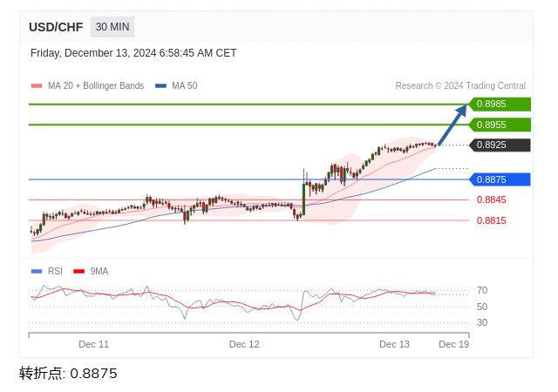
Task: Click the black 0.8925 current price tag
Action: coord(500,145)
